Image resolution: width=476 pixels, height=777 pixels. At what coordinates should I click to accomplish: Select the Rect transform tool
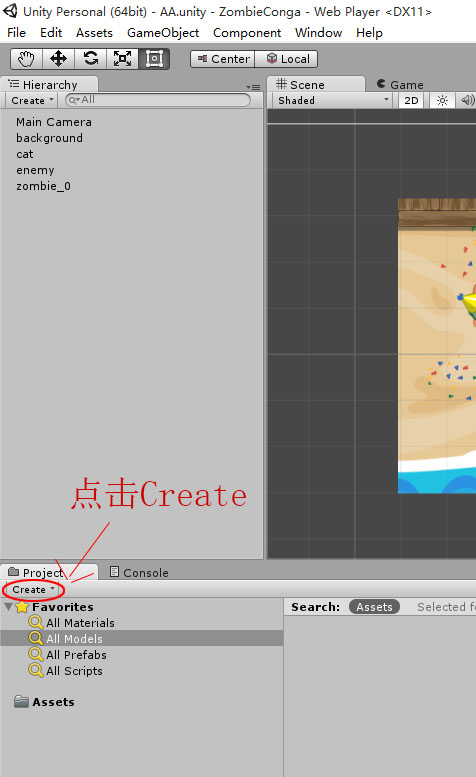[x=154, y=59]
